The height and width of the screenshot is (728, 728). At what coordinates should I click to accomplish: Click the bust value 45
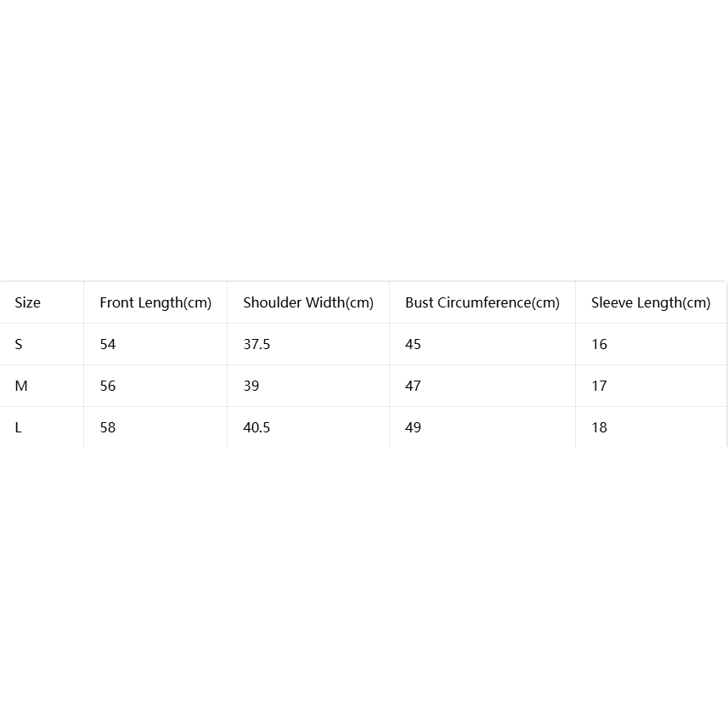413,344
